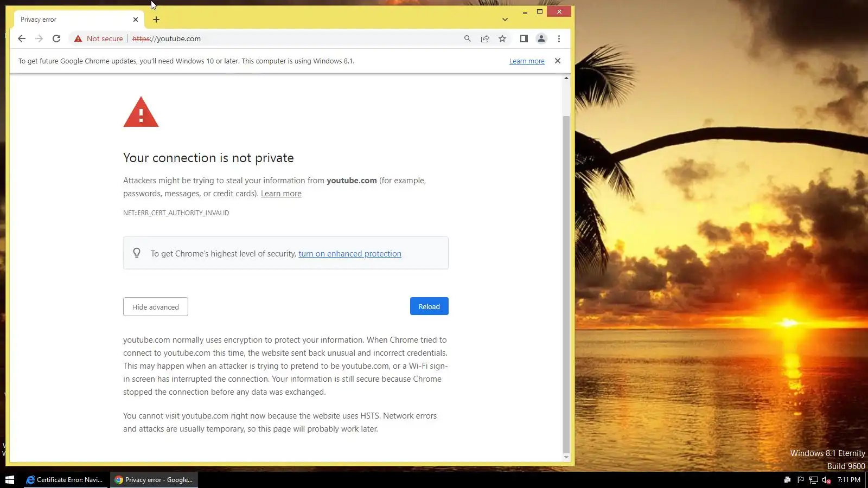The image size is (868, 488).
Task: Switch to Certificate Error Internet Explorer taskbar item
Action: (x=65, y=480)
